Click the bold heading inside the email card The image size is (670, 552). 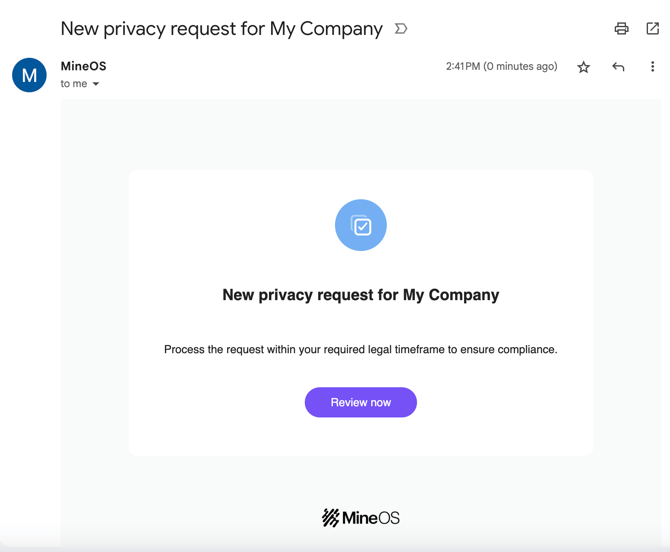click(x=360, y=295)
